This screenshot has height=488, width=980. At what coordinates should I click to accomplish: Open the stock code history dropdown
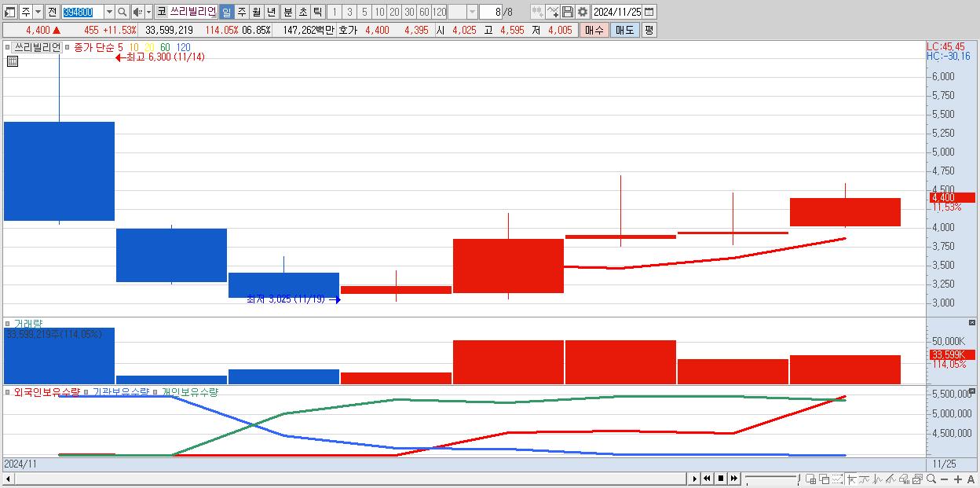pyautogui.click(x=108, y=12)
